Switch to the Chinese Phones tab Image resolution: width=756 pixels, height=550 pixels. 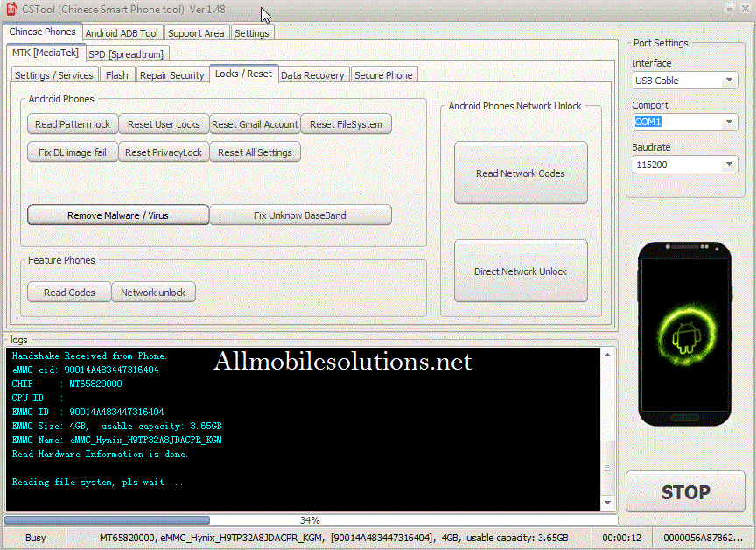click(42, 32)
